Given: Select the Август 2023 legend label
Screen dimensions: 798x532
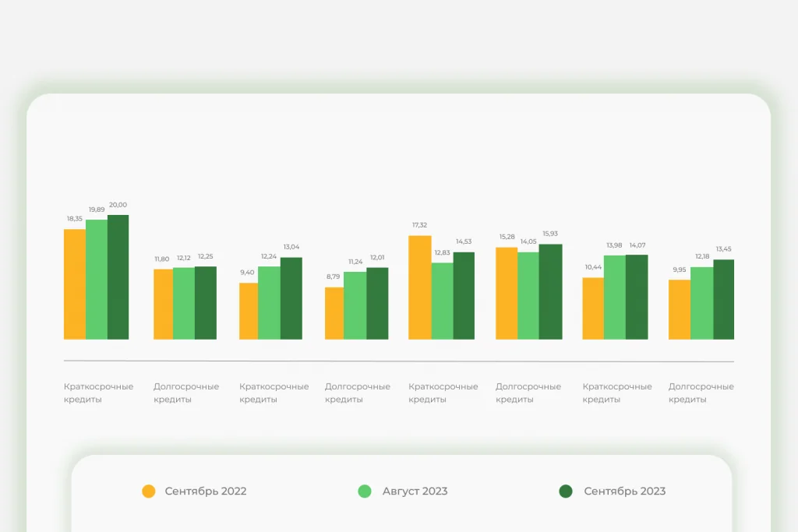Looking at the screenshot, I should click(x=415, y=491).
